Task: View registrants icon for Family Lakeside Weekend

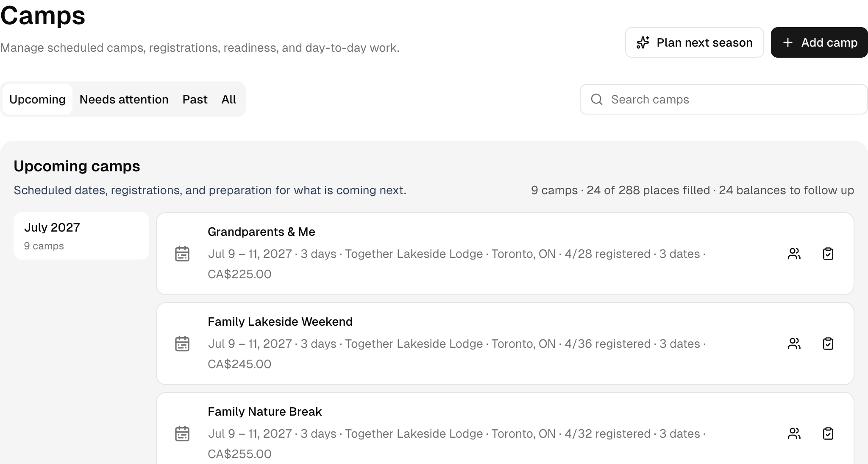Action: point(794,344)
